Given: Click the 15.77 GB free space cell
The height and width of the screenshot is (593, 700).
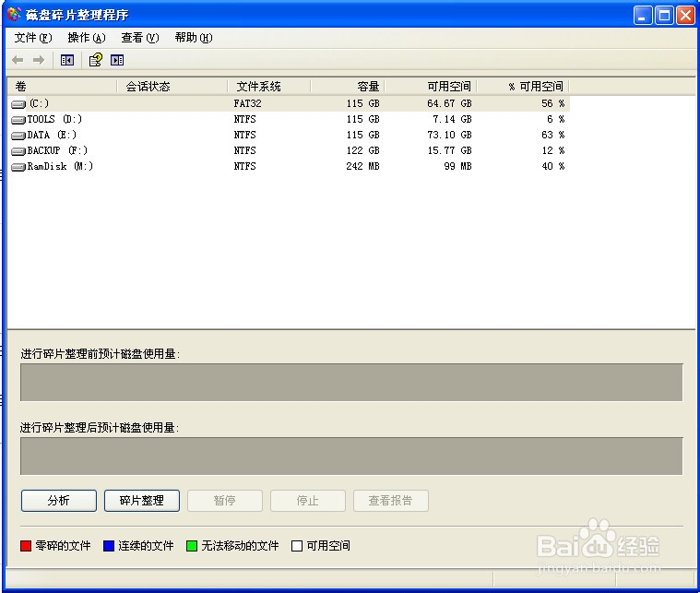Looking at the screenshot, I should (x=449, y=150).
